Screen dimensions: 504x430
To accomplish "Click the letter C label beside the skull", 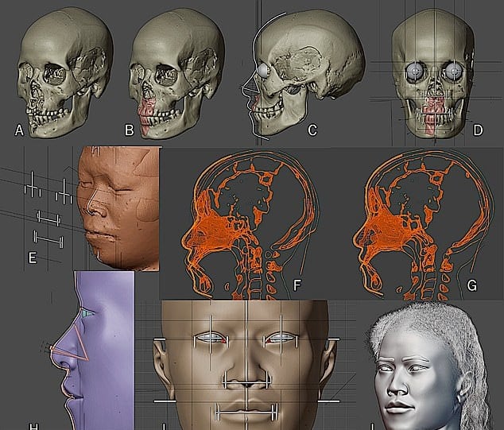I will (312, 130).
